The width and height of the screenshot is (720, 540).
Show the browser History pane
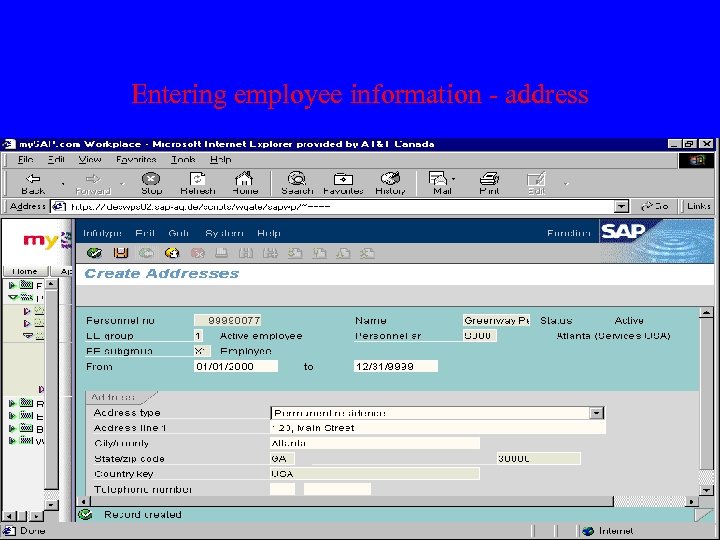pyautogui.click(x=390, y=184)
